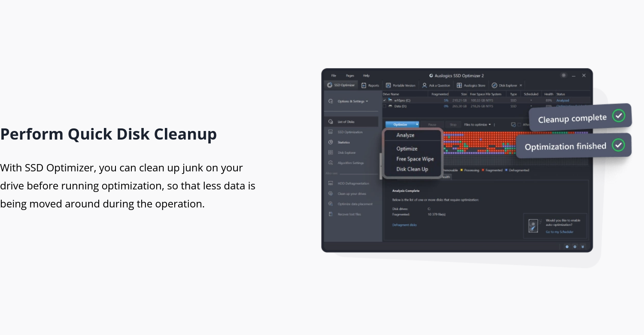Screen dimensions: 644x335
Task: Click the SSD Optimization sidebar icon
Action: 331,132
